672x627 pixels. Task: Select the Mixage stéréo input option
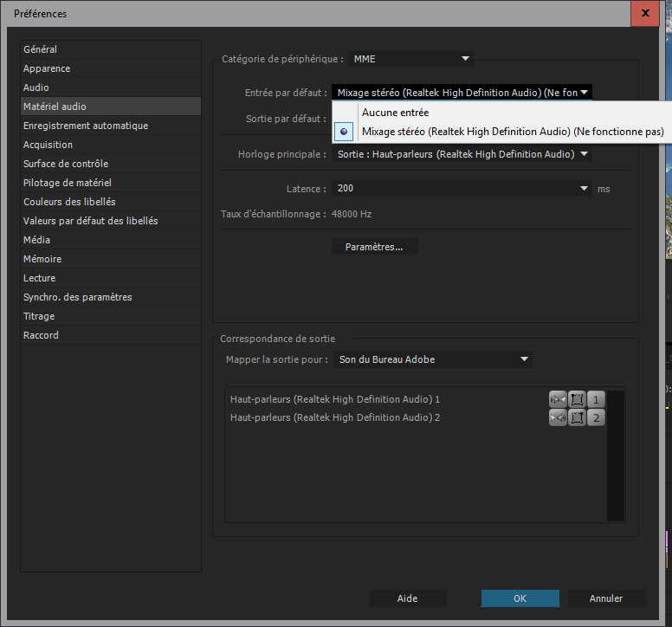[x=512, y=132]
